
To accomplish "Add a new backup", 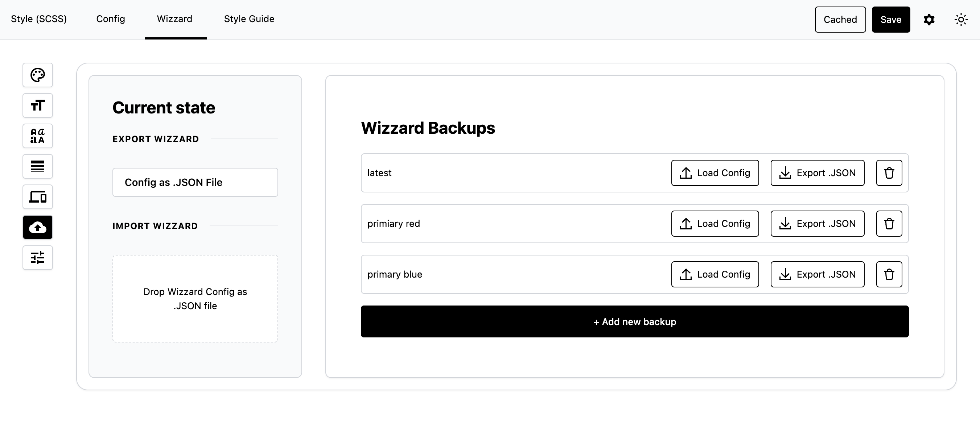I will 635,321.
